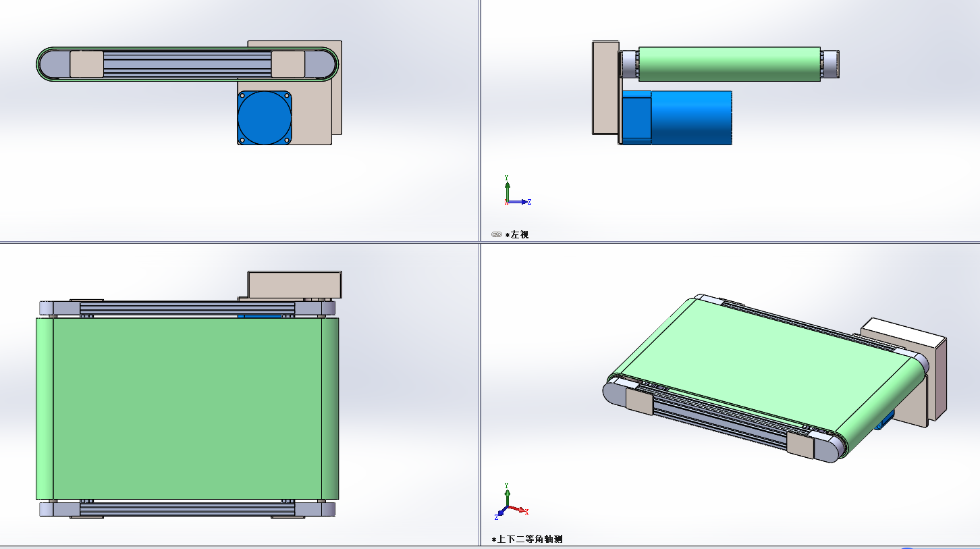Click the *上下二等角轴测 view name label
This screenshot has width=980, height=549.
(x=527, y=540)
